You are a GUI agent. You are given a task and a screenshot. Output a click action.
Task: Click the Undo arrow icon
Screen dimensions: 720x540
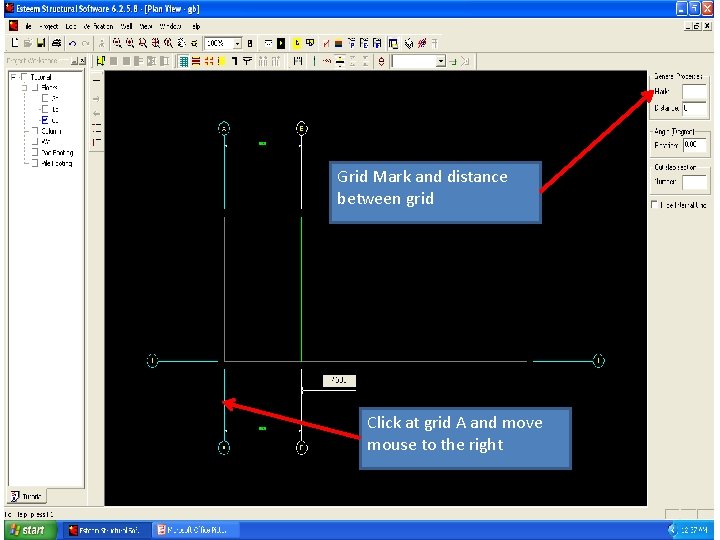[72, 43]
